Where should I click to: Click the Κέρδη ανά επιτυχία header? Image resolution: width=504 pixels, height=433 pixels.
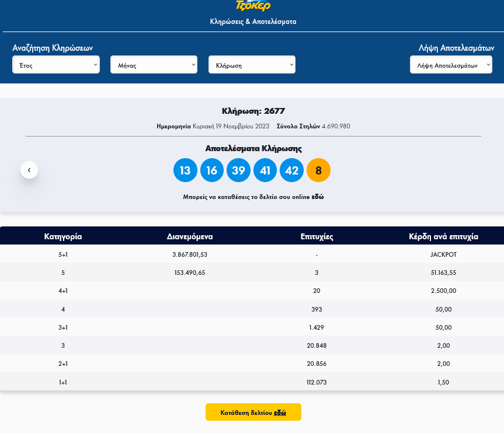pos(443,237)
